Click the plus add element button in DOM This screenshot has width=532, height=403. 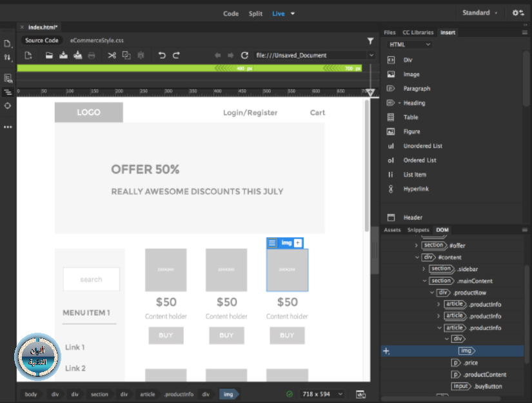point(386,351)
